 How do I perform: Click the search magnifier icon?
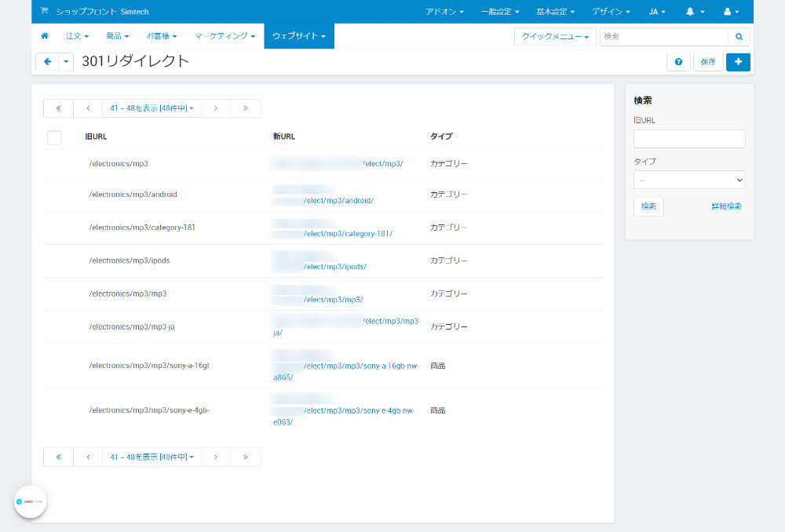(x=739, y=37)
